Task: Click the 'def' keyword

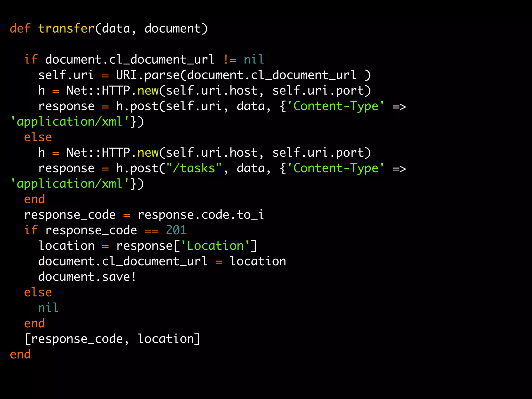Action: pyautogui.click(x=20, y=28)
